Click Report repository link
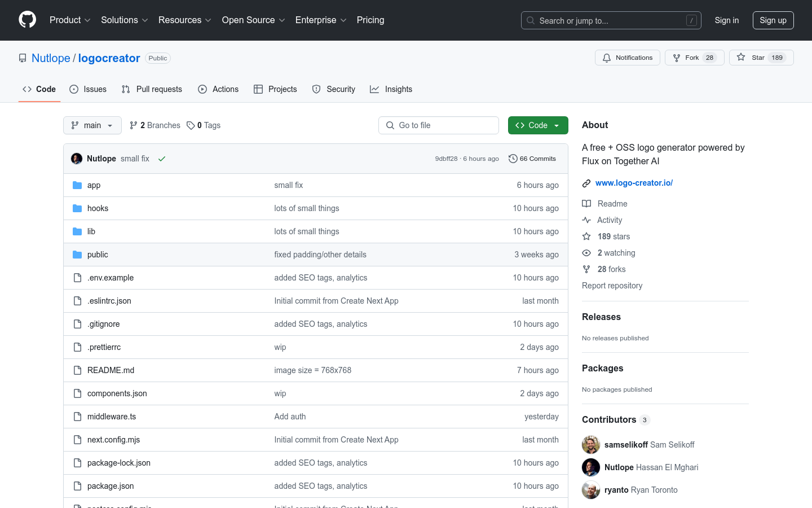 (612, 286)
